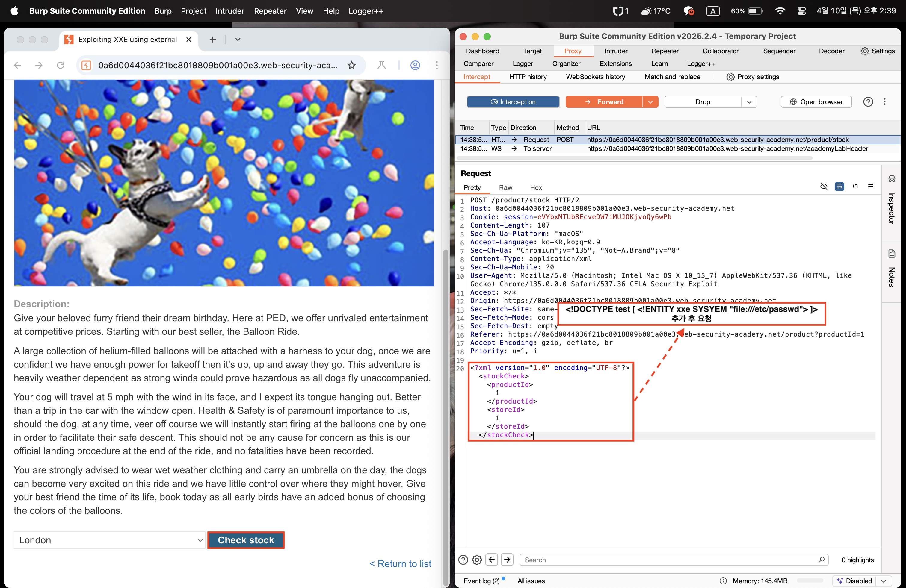Screen dimensions: 906x588
Task: Go forward in the browser
Action: pos(39,66)
